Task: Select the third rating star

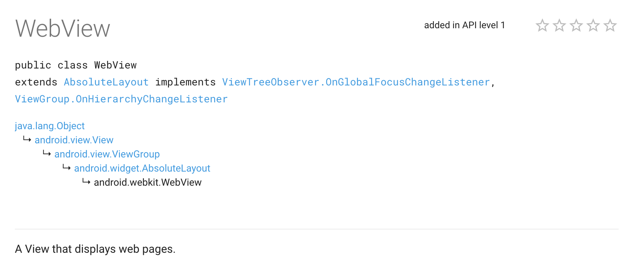Action: (x=576, y=25)
